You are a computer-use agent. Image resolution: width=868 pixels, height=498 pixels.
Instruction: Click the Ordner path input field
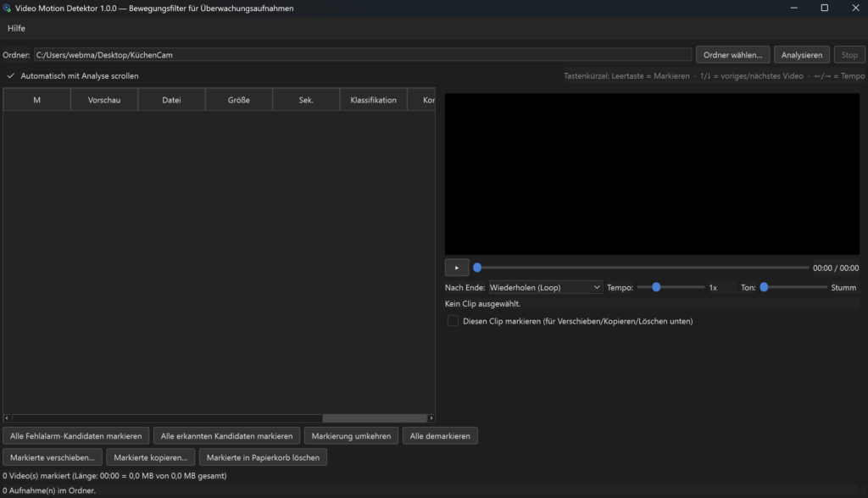363,55
